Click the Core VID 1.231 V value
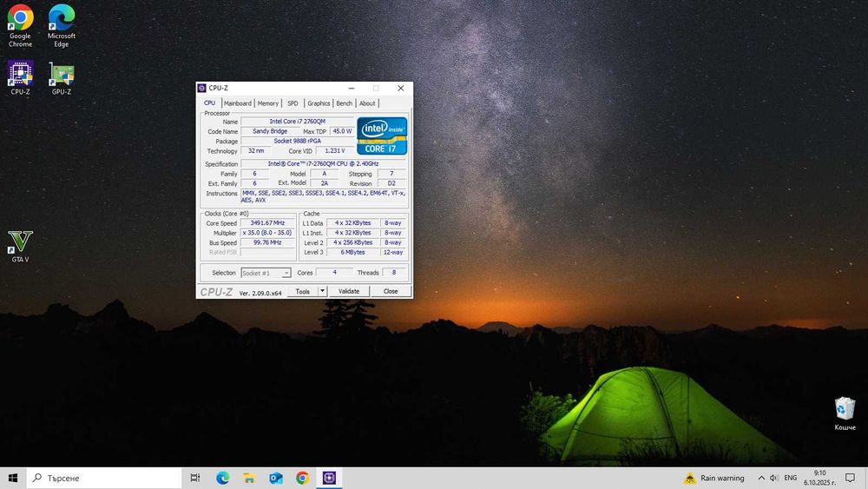The height and width of the screenshot is (489, 868). (335, 150)
